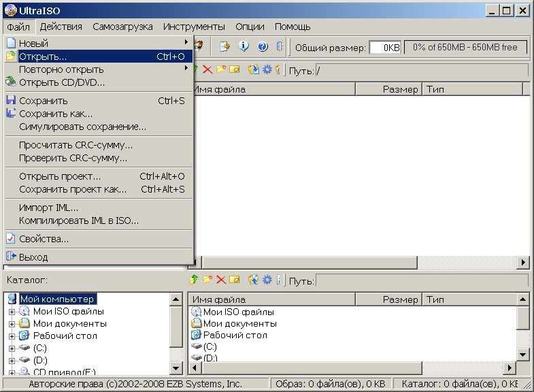Screen dimensions: 534x392
Task: Expand Рабочий стол tree node
Action: click(12, 336)
